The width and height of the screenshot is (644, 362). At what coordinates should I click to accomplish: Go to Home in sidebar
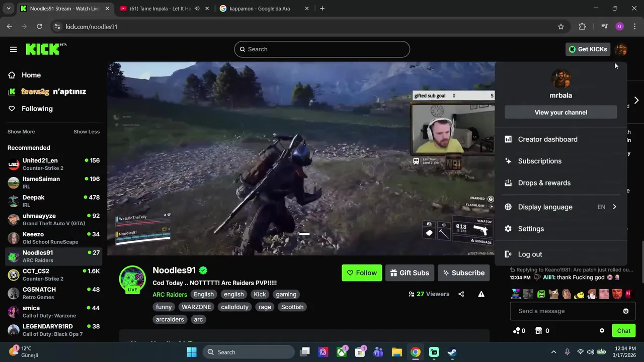(31, 75)
